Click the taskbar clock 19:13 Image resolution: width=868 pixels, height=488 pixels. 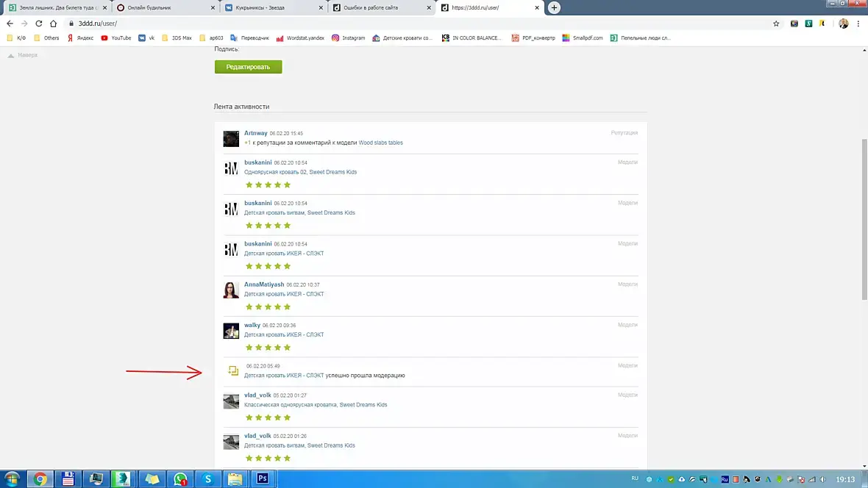[x=845, y=480]
